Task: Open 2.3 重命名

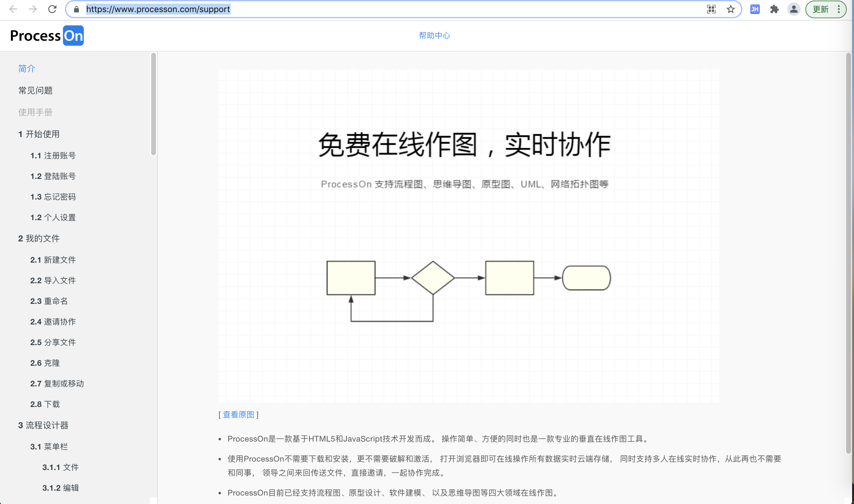Action: click(49, 301)
